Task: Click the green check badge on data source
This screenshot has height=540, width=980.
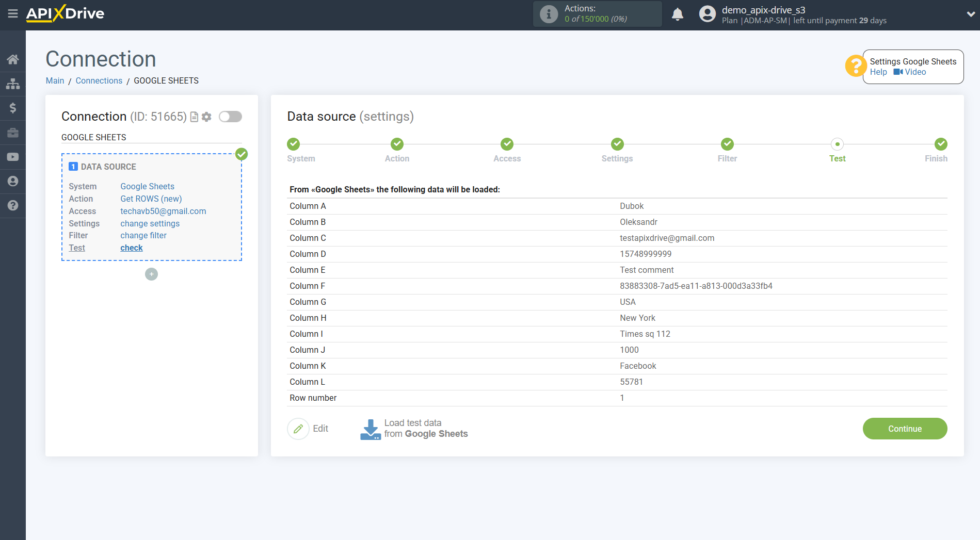Action: click(242, 154)
